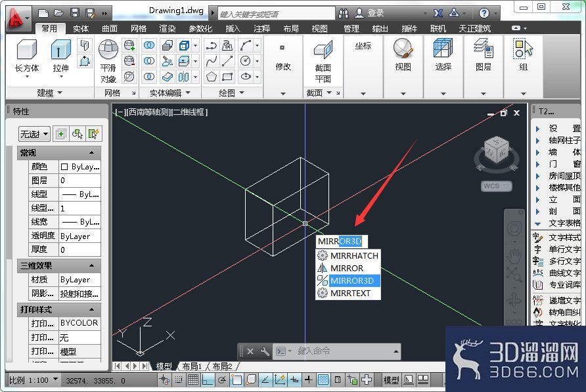Click the 模型 button in status bar

392,380
